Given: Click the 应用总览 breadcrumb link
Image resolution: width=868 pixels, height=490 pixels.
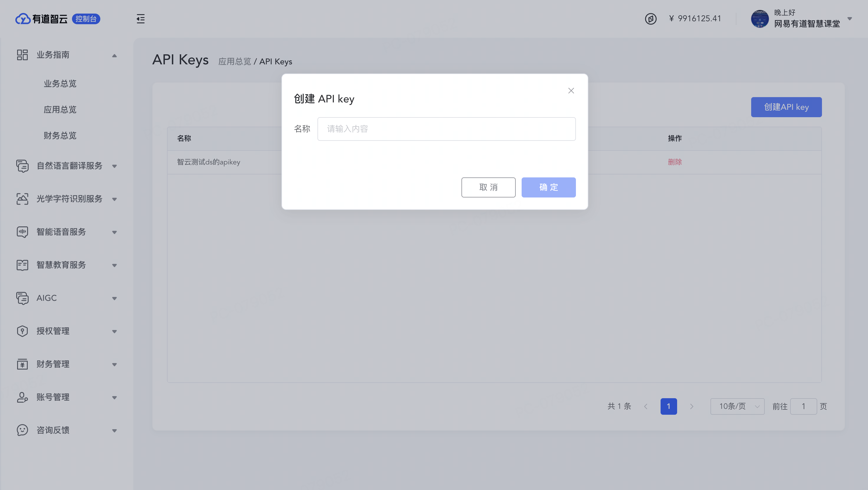Looking at the screenshot, I should [235, 62].
